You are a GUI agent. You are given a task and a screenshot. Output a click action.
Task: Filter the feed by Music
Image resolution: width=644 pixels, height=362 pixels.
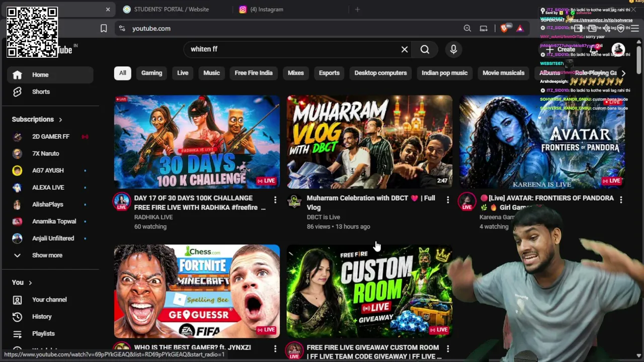click(211, 73)
